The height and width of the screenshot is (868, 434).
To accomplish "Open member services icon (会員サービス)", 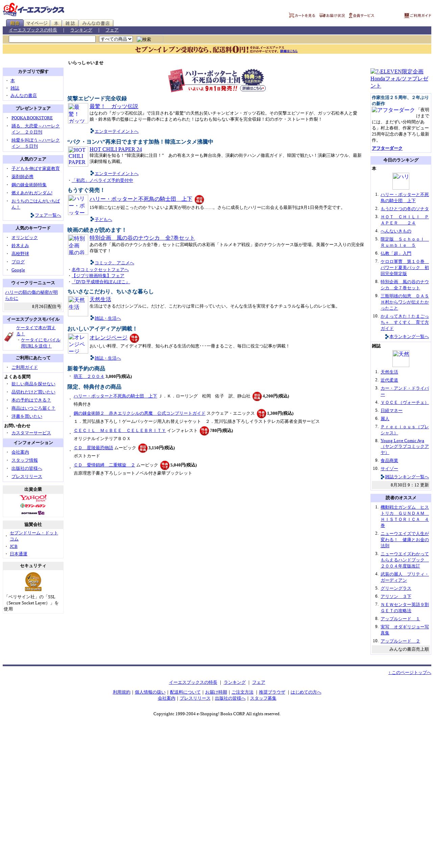I will pos(361,15).
